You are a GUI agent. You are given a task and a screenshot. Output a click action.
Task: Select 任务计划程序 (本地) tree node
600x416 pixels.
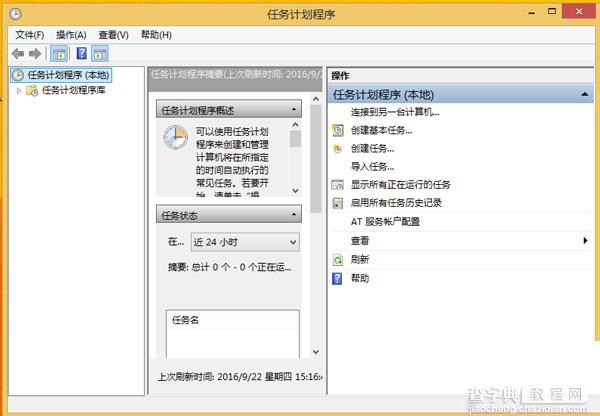(61, 75)
